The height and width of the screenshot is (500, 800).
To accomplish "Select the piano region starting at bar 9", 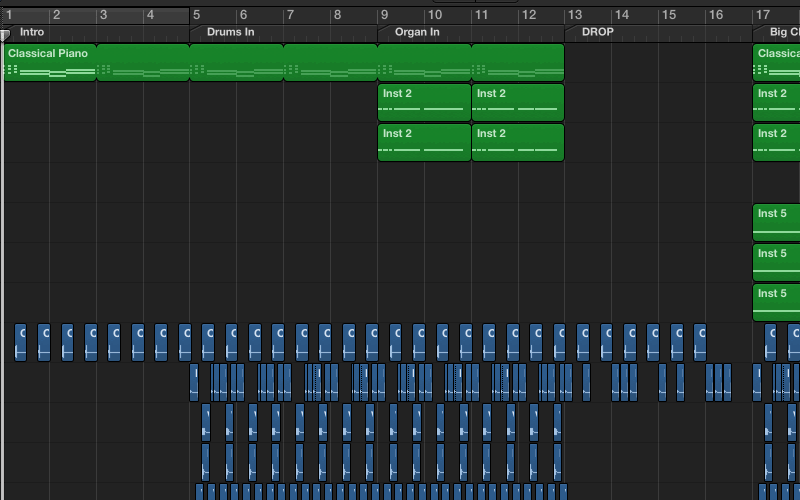I will (x=424, y=62).
